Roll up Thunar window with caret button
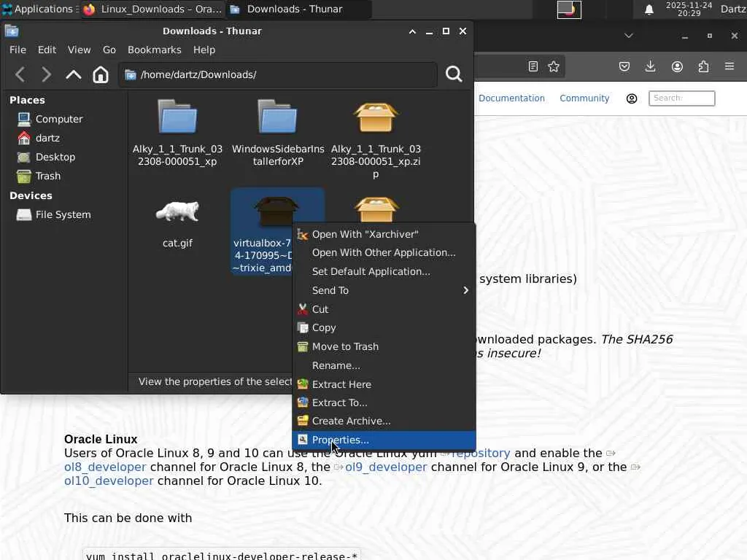The image size is (747, 560). [x=413, y=31]
